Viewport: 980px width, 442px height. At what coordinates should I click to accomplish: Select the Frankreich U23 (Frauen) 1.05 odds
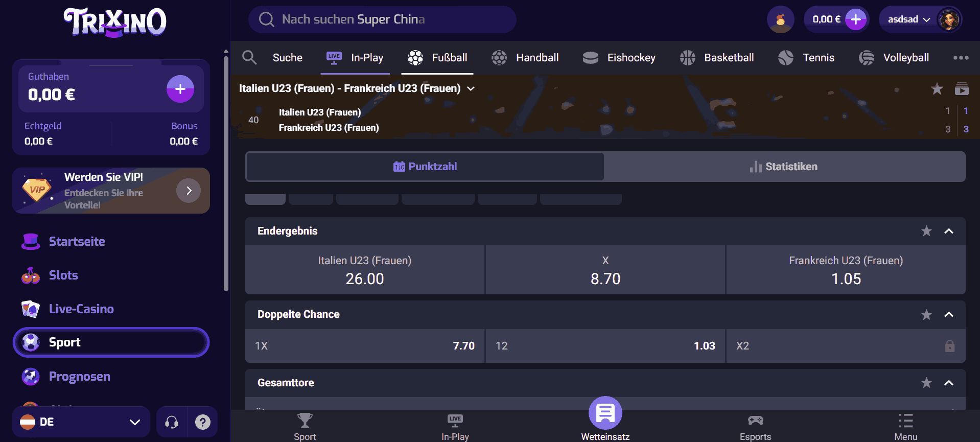846,270
